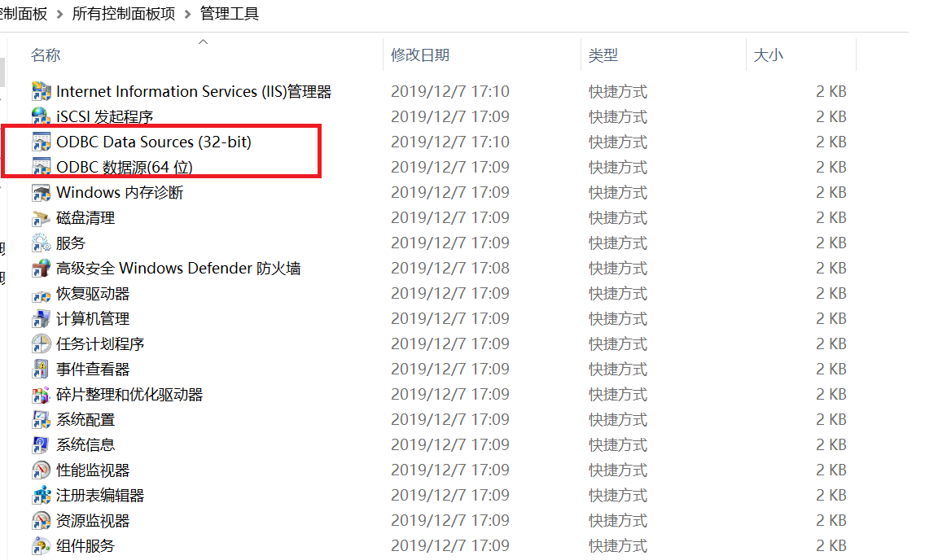Click the 17:10 date of ODBC 32-bit row

(x=449, y=142)
